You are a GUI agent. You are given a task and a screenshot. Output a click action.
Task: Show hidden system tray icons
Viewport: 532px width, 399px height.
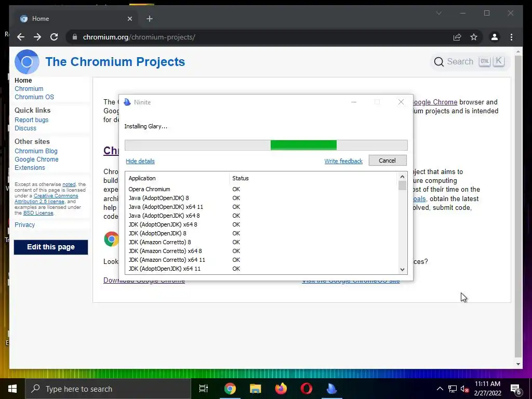tap(440, 389)
